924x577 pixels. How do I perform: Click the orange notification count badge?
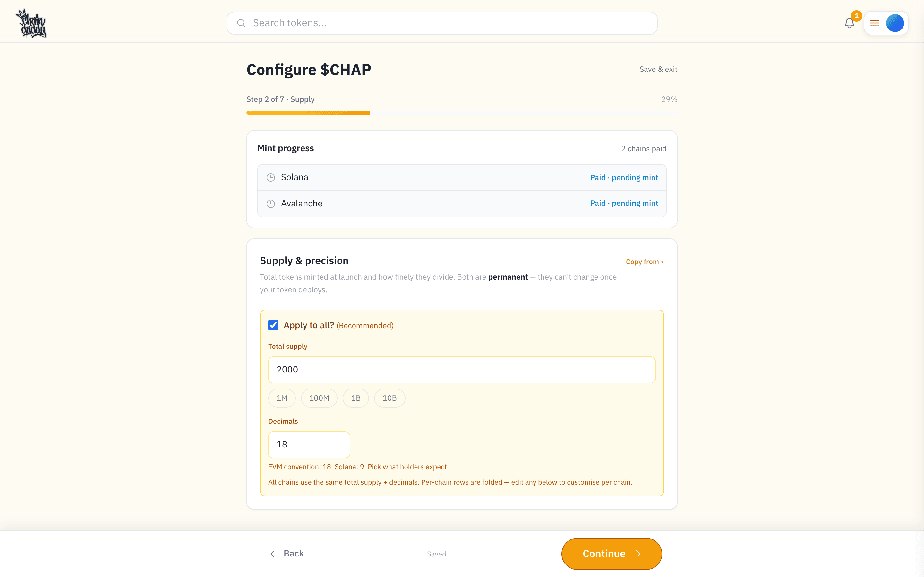click(x=856, y=16)
